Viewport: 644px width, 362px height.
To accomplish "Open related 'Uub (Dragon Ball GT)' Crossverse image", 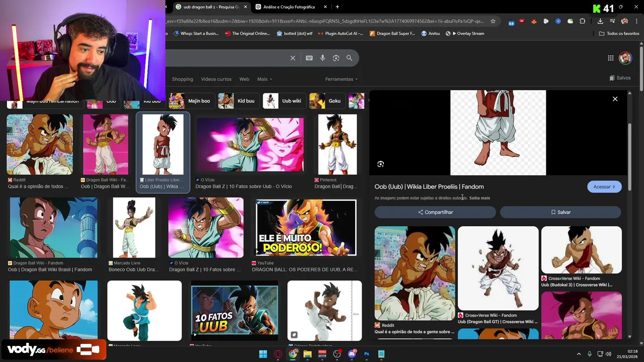I will pyautogui.click(x=498, y=268).
